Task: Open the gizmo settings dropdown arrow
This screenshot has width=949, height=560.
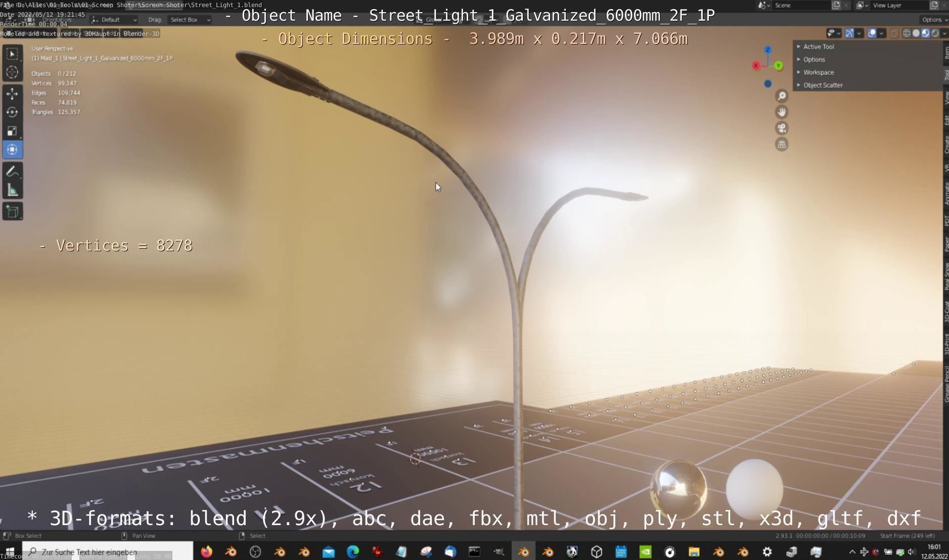Action: coord(859,33)
